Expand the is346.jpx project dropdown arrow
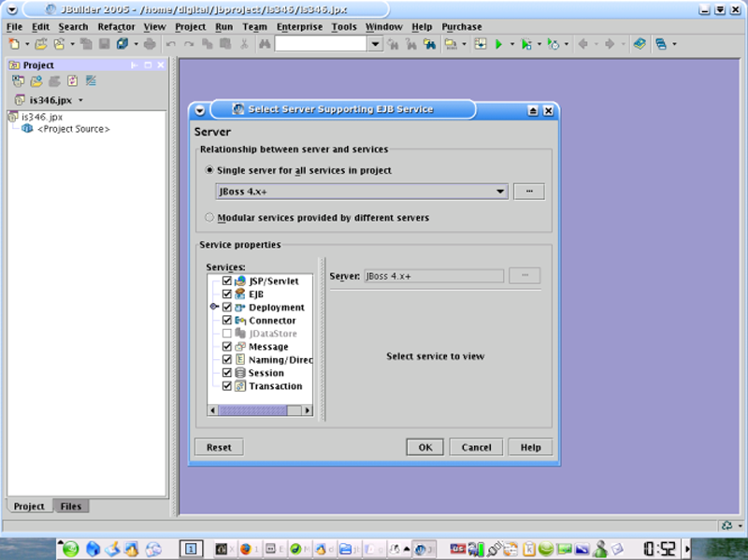This screenshot has width=748, height=560. [x=81, y=100]
